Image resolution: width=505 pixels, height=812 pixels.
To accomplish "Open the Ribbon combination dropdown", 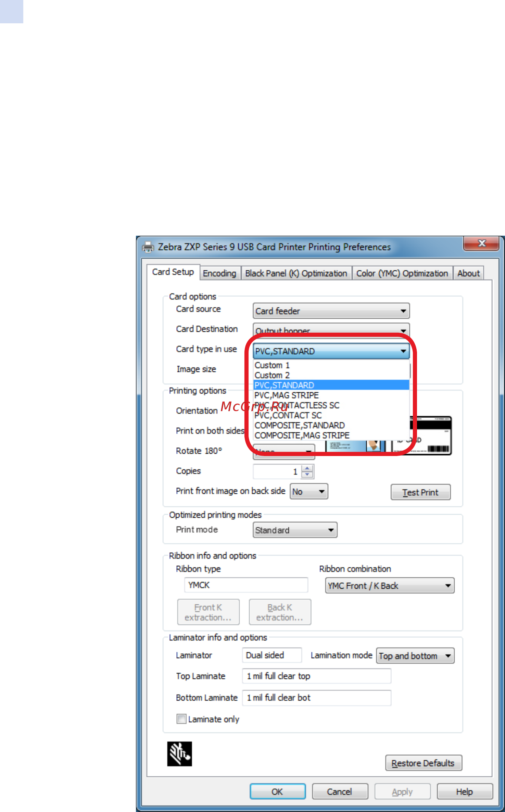I will (x=390, y=586).
